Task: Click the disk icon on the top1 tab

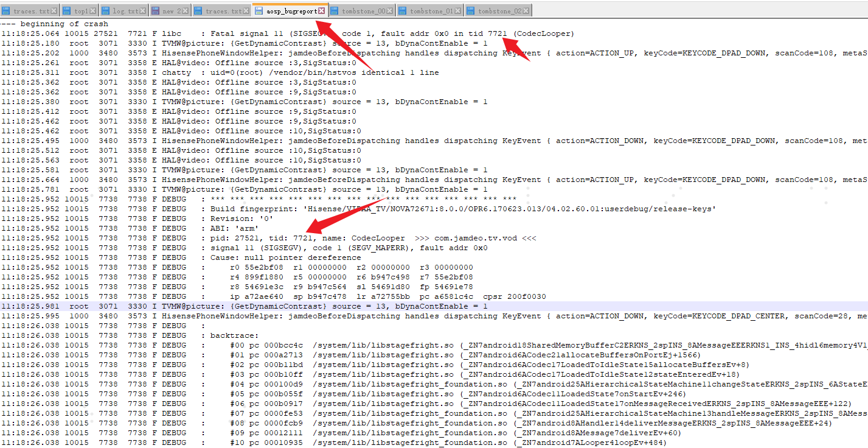Action: coord(66,10)
